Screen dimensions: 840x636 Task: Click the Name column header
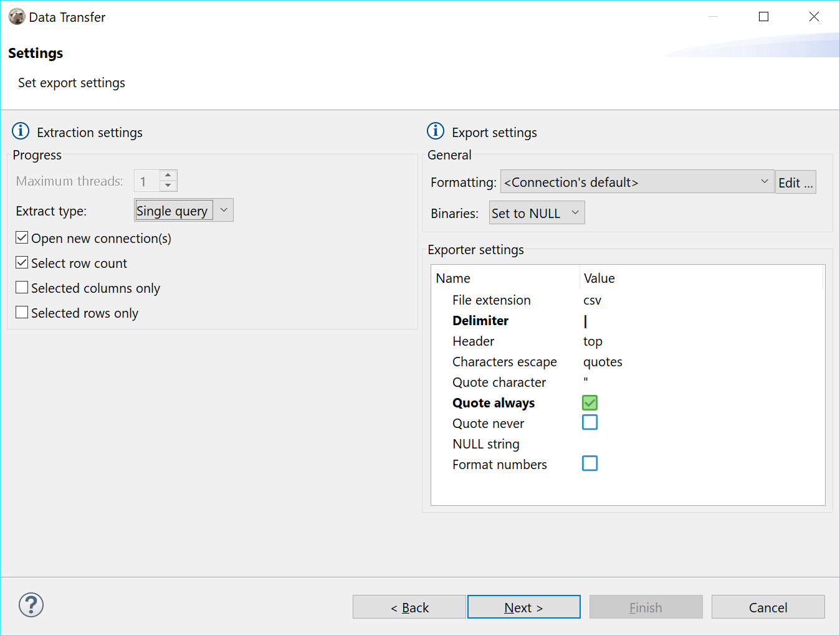[x=505, y=278]
